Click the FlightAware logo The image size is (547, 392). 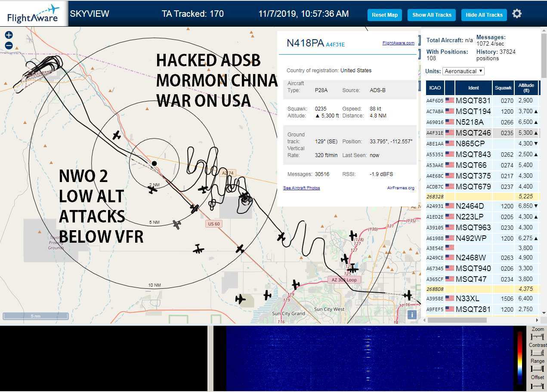click(34, 14)
